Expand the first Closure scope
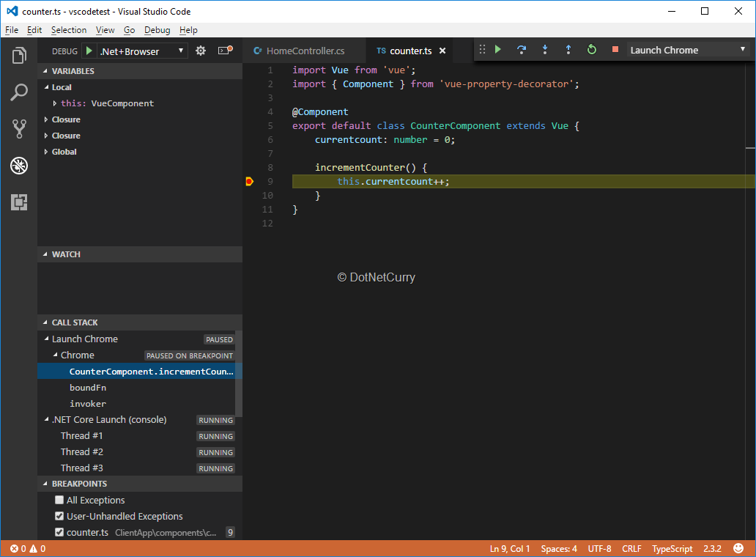This screenshot has height=557, width=756. (46, 119)
